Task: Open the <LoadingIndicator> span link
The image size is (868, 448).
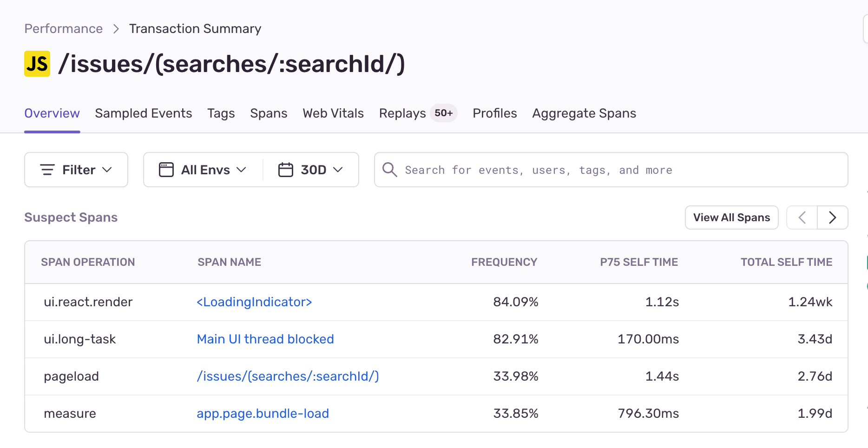Action: 254,302
